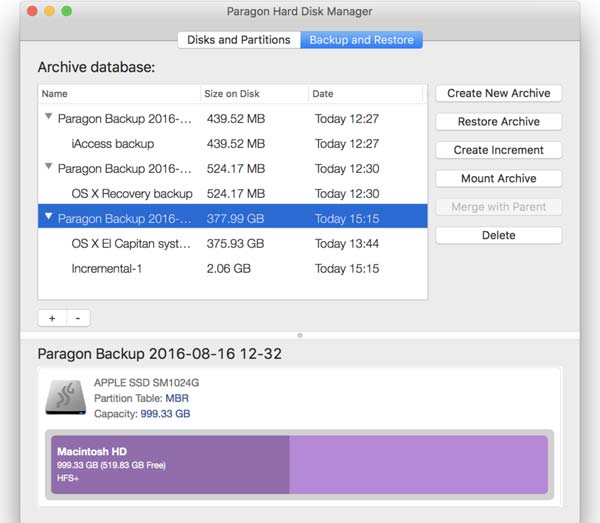This screenshot has height=523, width=600.
Task: Click the Paragon Backup 2016-08-16 12-32 heading
Action: [160, 354]
